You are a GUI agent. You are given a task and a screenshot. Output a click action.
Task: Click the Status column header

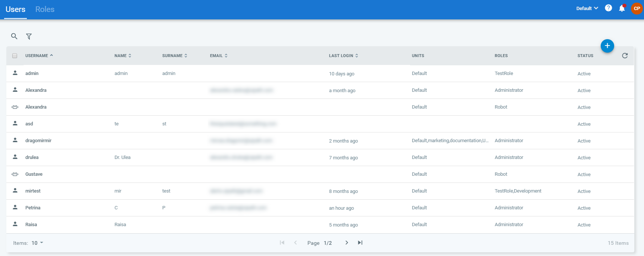click(585, 56)
